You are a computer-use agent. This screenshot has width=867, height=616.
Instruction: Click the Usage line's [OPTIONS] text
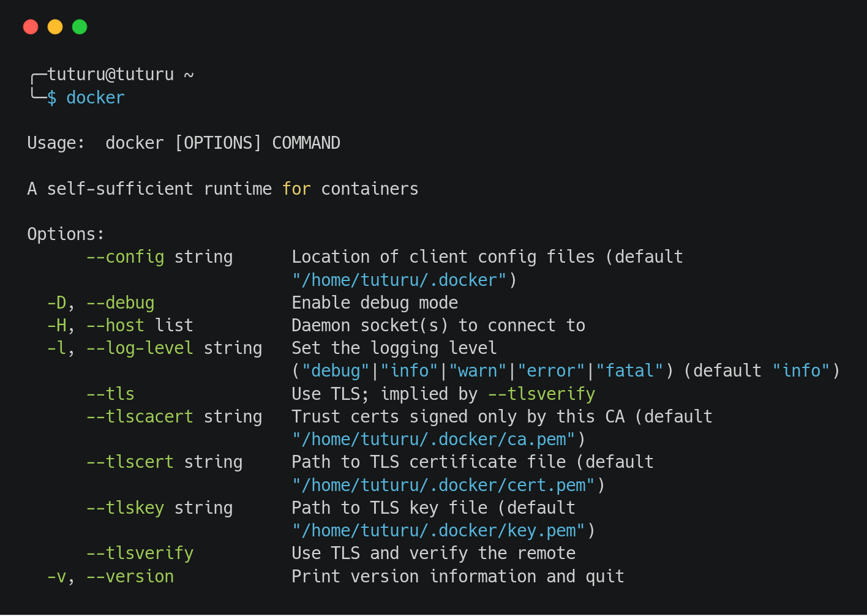pyautogui.click(x=218, y=143)
